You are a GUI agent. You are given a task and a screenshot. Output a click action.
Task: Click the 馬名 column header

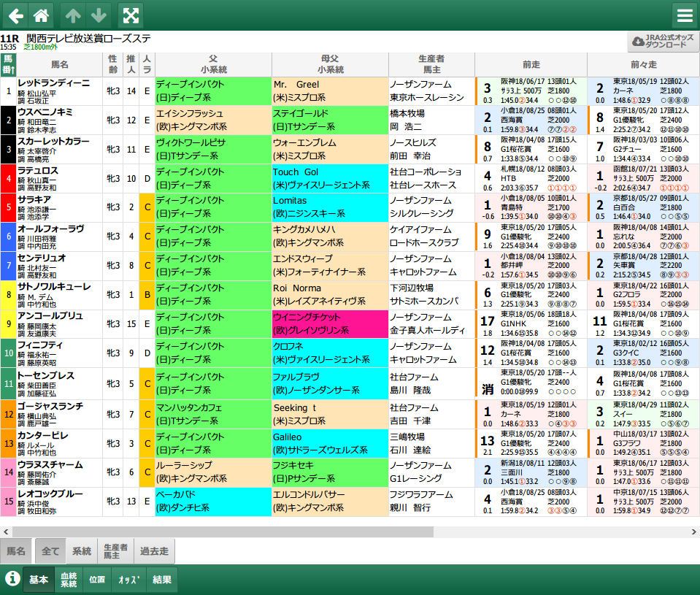60,64
